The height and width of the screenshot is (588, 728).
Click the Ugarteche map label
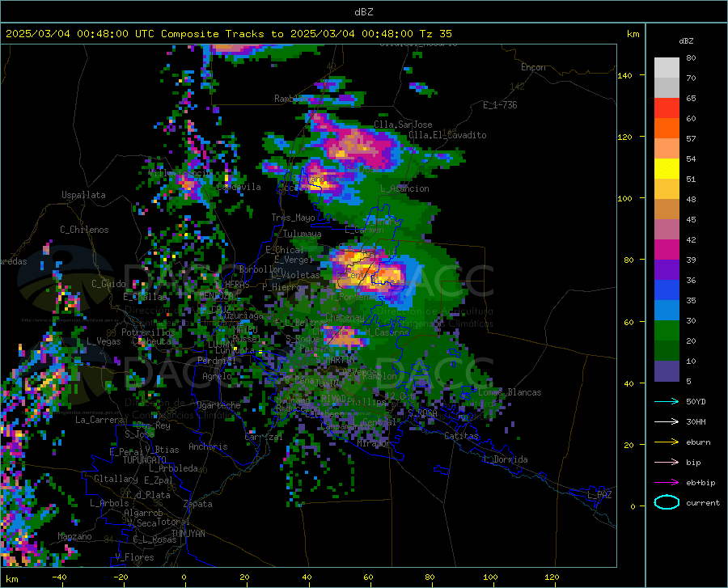(218, 405)
